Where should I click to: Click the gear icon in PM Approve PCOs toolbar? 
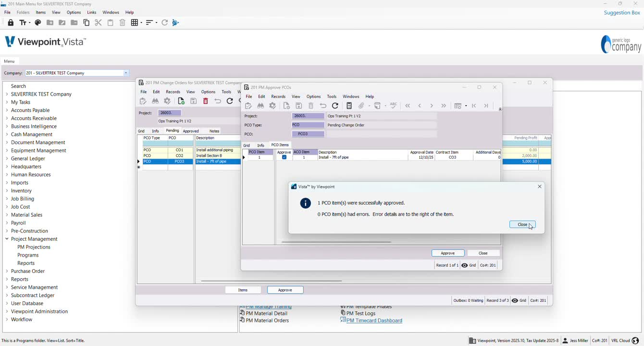tap(272, 106)
